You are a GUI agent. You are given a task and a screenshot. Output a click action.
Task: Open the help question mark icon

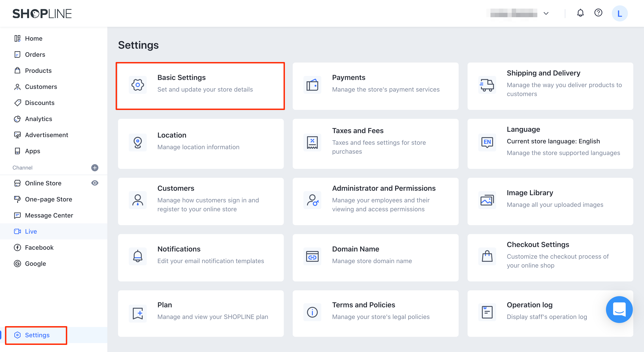(x=598, y=13)
